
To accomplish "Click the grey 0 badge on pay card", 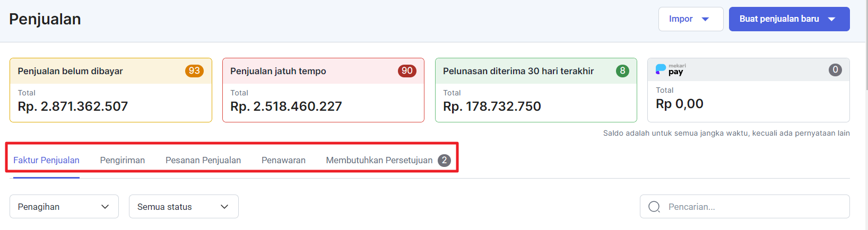I will coord(835,69).
